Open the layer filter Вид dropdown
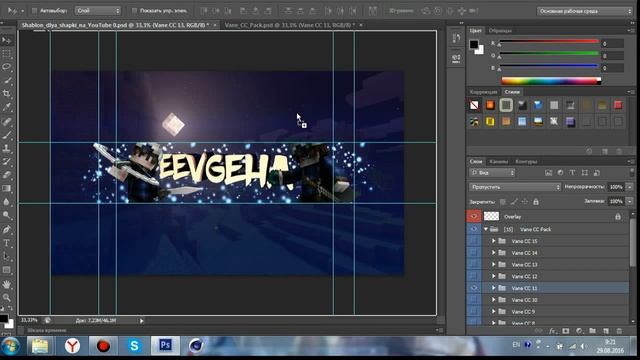The image size is (640, 360). [492, 173]
